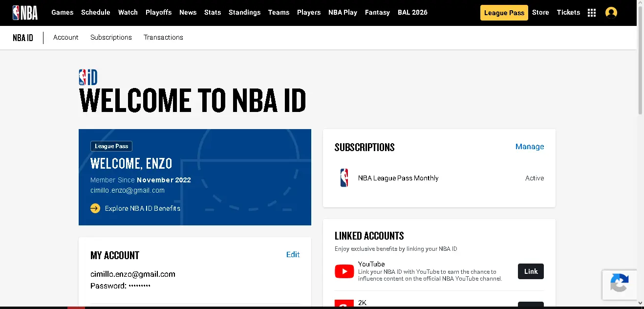Click the YouTube icon in Linked Accounts
This screenshot has width=644, height=309.
point(344,271)
